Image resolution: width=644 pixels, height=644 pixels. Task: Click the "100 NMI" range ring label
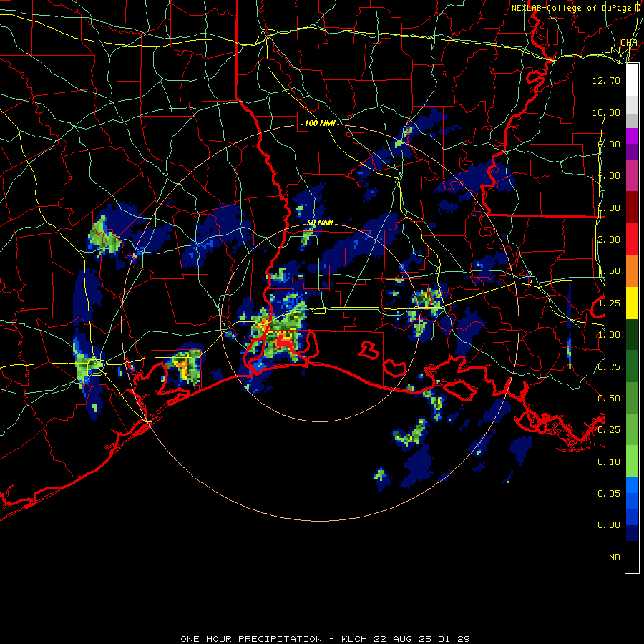(320, 123)
